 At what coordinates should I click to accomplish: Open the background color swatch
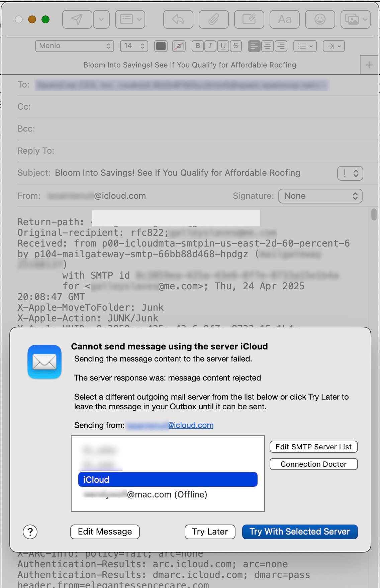(x=179, y=46)
